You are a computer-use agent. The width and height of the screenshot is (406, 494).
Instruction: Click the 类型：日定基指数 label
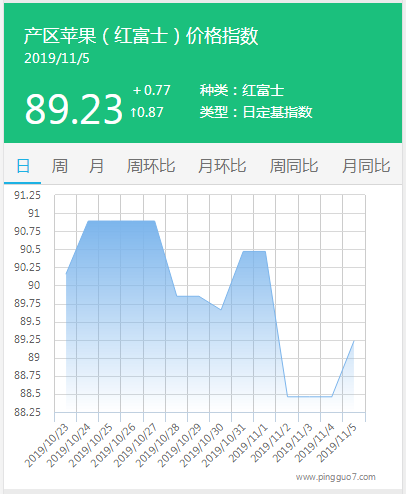256,112
